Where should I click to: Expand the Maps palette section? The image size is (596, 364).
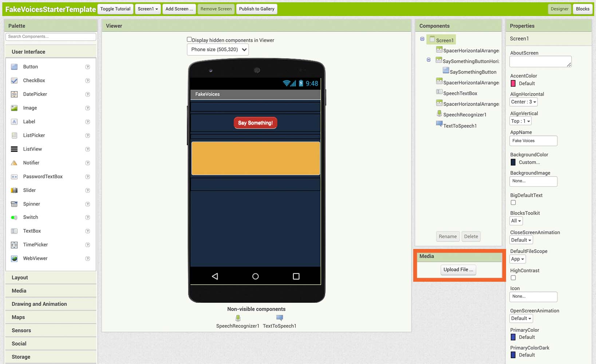point(51,317)
